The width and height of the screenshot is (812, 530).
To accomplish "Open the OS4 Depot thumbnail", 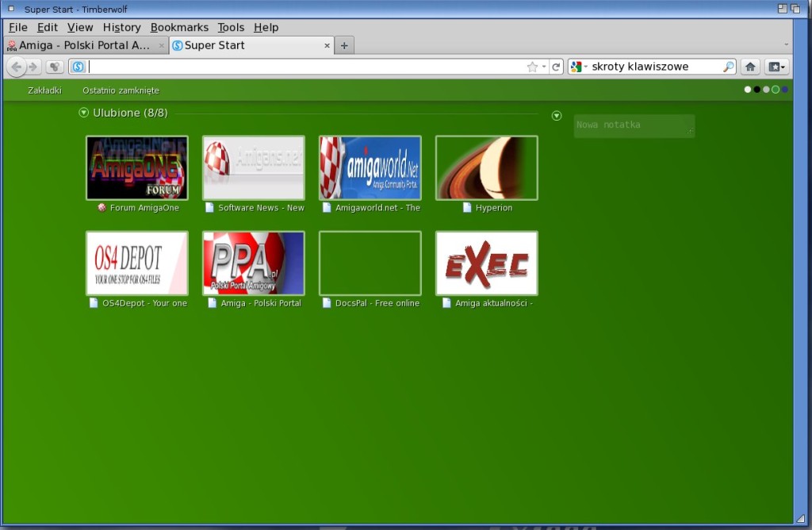I will click(x=137, y=263).
